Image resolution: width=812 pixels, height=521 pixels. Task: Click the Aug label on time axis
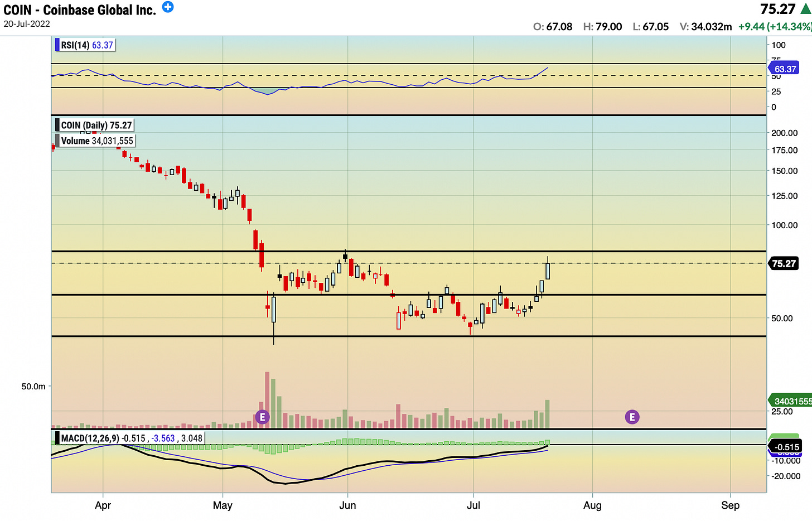point(592,505)
